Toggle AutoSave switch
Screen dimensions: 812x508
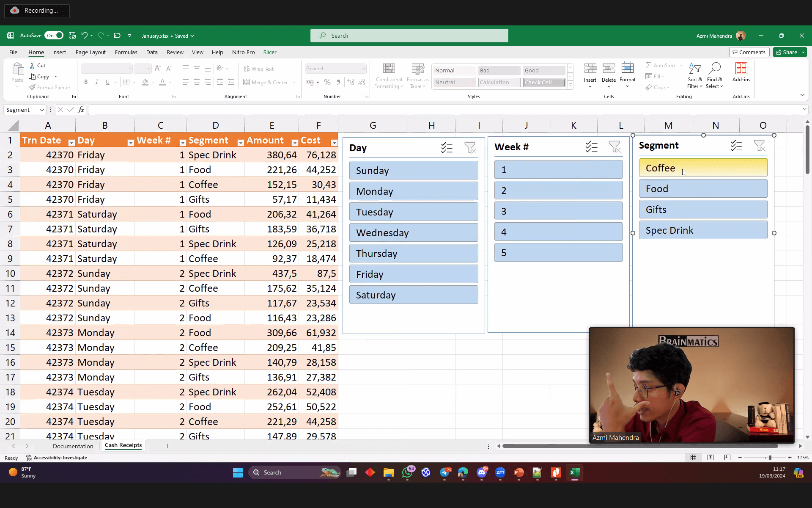(54, 36)
